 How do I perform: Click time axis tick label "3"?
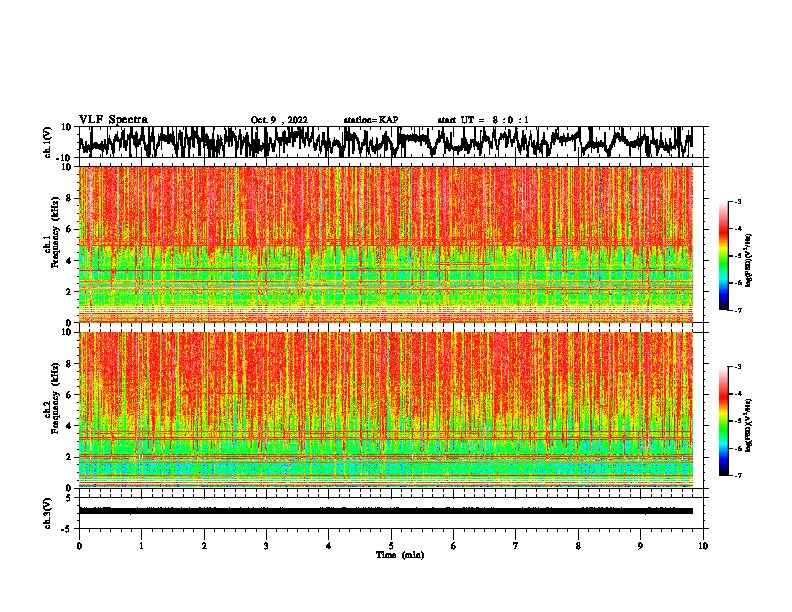coord(266,546)
